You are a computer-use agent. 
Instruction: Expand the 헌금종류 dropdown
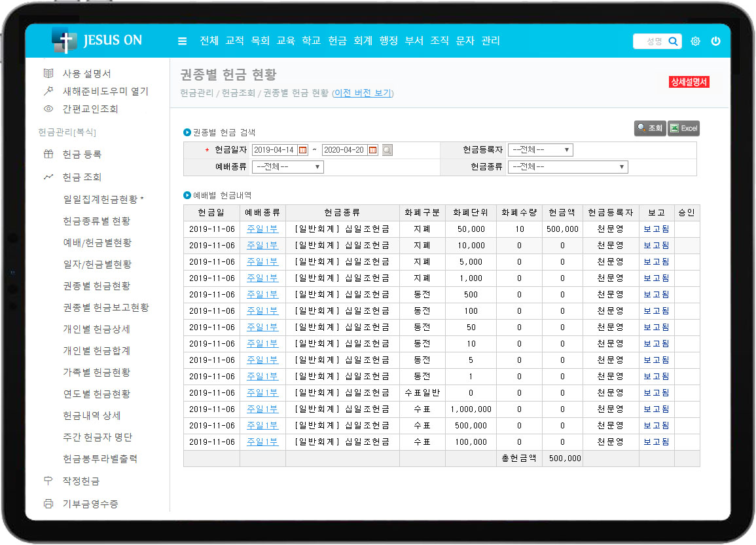[567, 167]
